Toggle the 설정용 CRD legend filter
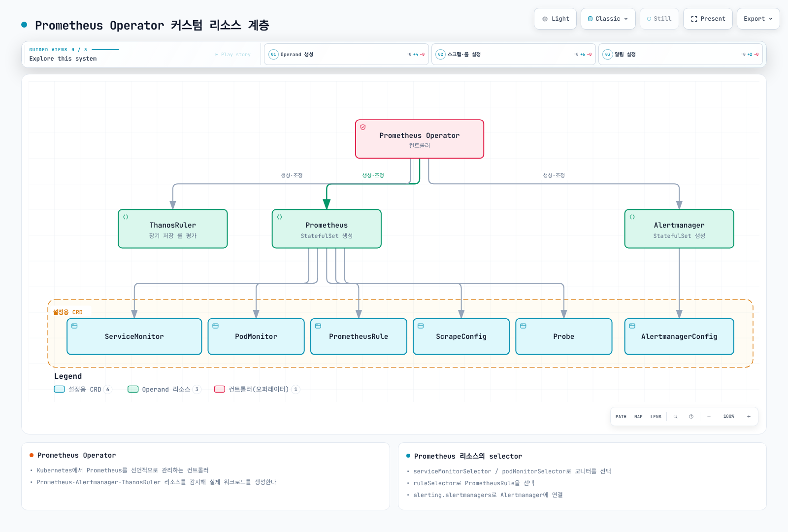 pyautogui.click(x=83, y=389)
